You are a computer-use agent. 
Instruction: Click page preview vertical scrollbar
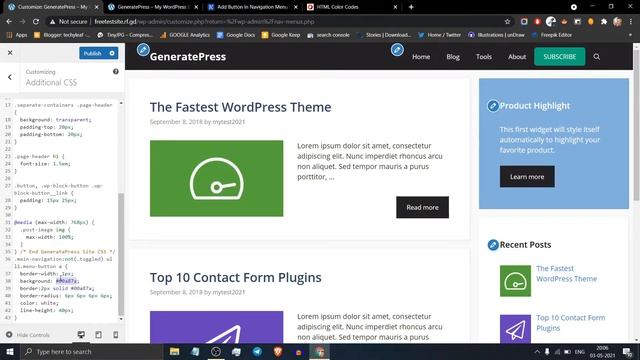(636, 124)
